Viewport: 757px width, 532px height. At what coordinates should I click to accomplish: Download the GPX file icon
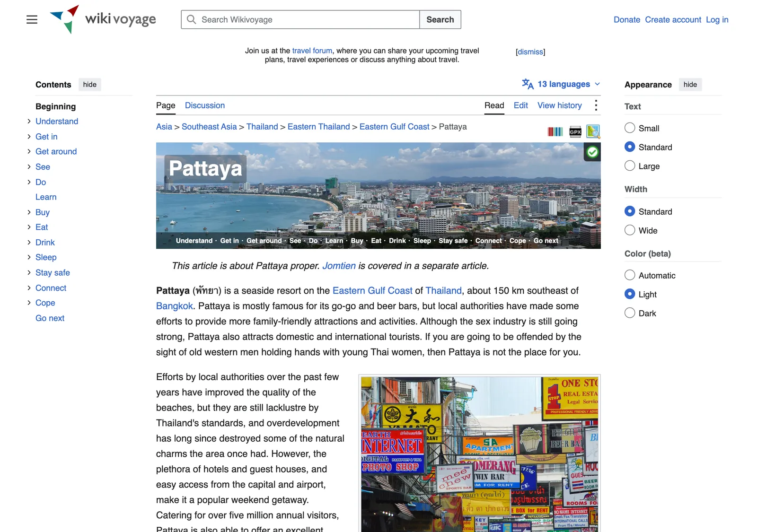pyautogui.click(x=575, y=131)
